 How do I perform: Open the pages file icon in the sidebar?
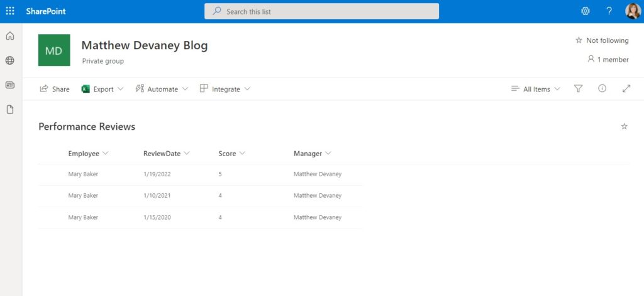(10, 110)
